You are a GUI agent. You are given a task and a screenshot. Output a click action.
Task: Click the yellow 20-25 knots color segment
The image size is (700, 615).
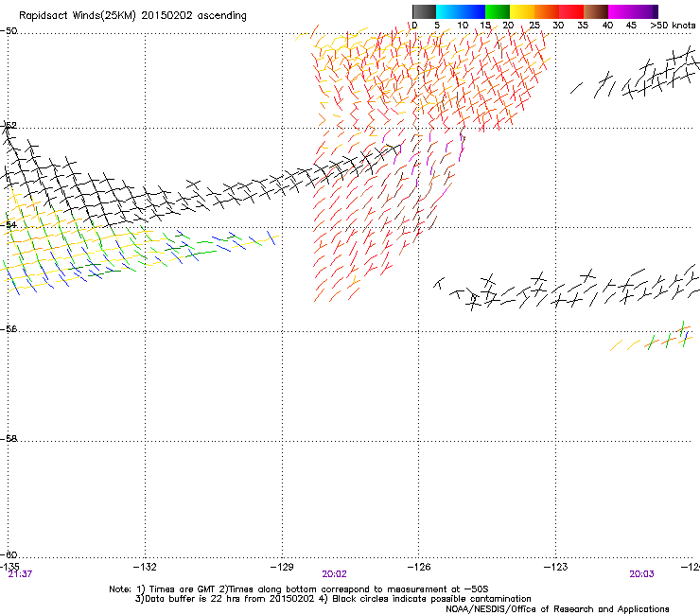coord(522,11)
